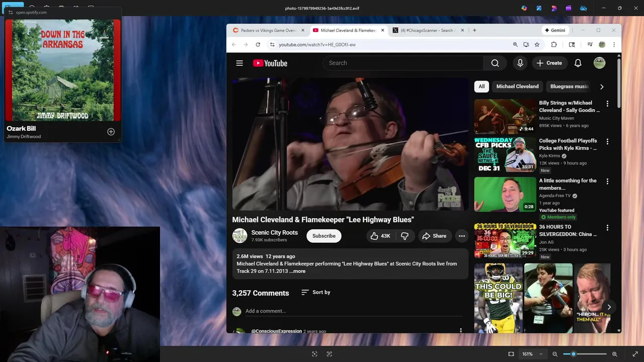This screenshot has height=362, width=644.
Task: Select the Michael Cleveland filter chip
Action: click(517, 86)
